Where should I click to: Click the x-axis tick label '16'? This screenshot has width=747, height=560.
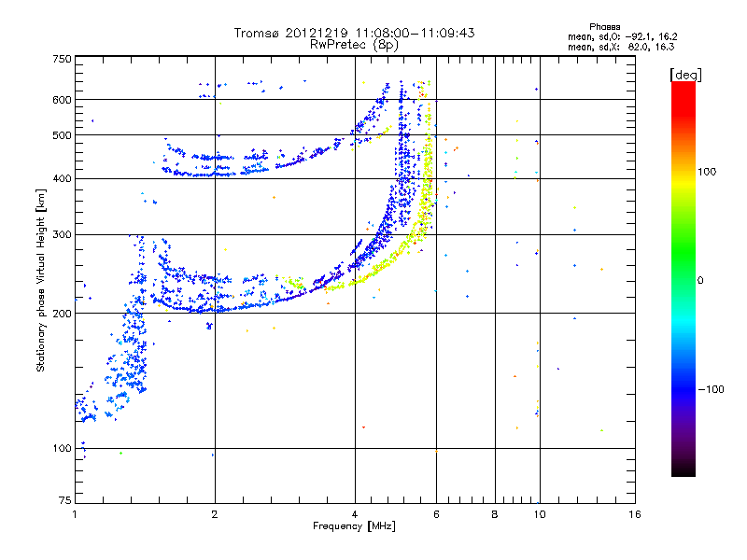point(635,514)
